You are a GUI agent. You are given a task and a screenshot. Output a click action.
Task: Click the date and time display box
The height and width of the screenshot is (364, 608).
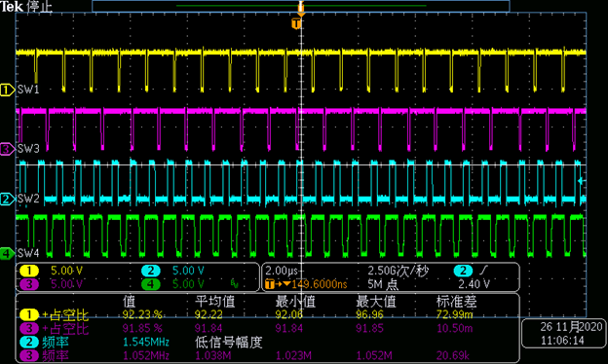click(x=564, y=334)
